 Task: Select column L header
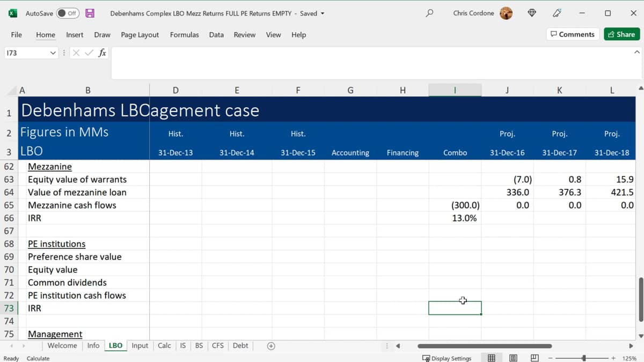pos(612,91)
